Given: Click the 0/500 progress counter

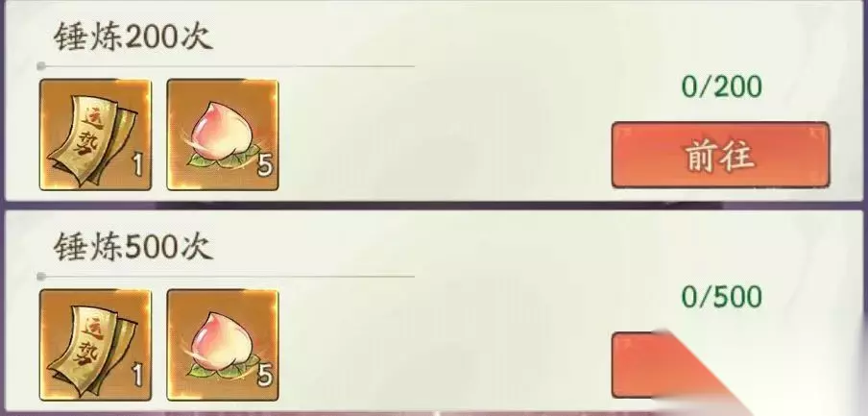Looking at the screenshot, I should (721, 298).
